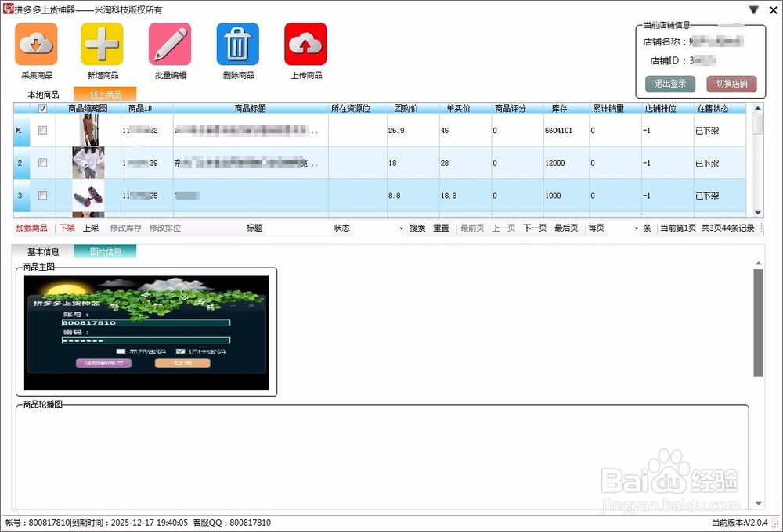The height and width of the screenshot is (532, 783).
Task: Click the 商品主图 preview image
Action: (x=146, y=332)
